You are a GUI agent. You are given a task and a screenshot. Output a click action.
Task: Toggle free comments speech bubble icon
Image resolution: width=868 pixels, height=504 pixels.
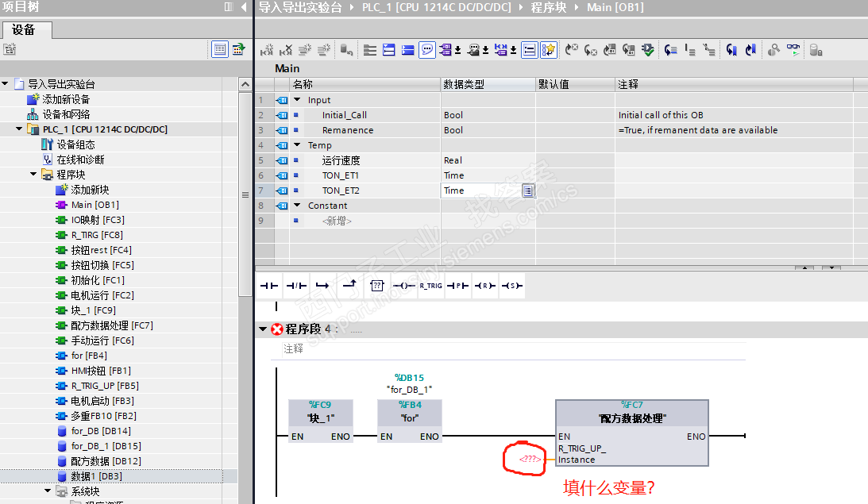coord(426,50)
